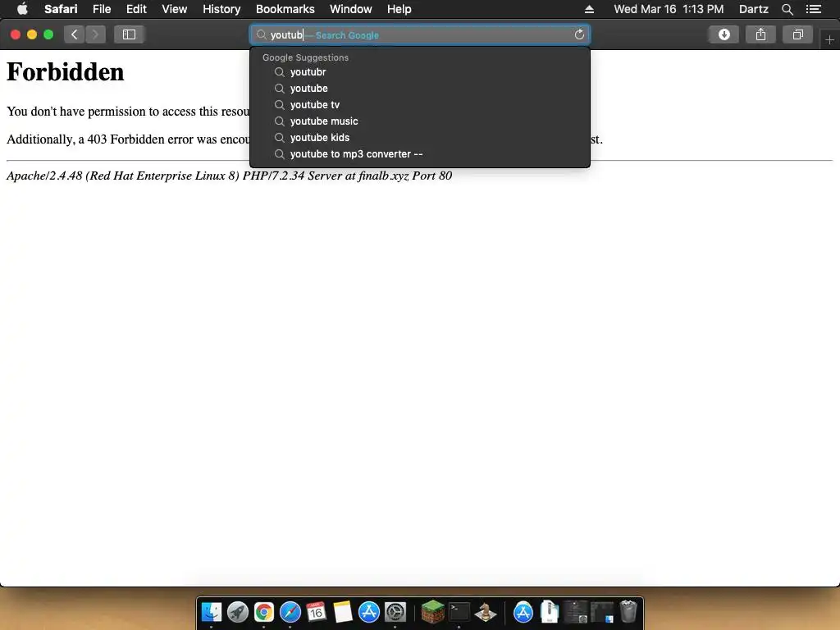Open a new tab with plus button
The height and width of the screenshot is (630, 840).
[x=830, y=39]
